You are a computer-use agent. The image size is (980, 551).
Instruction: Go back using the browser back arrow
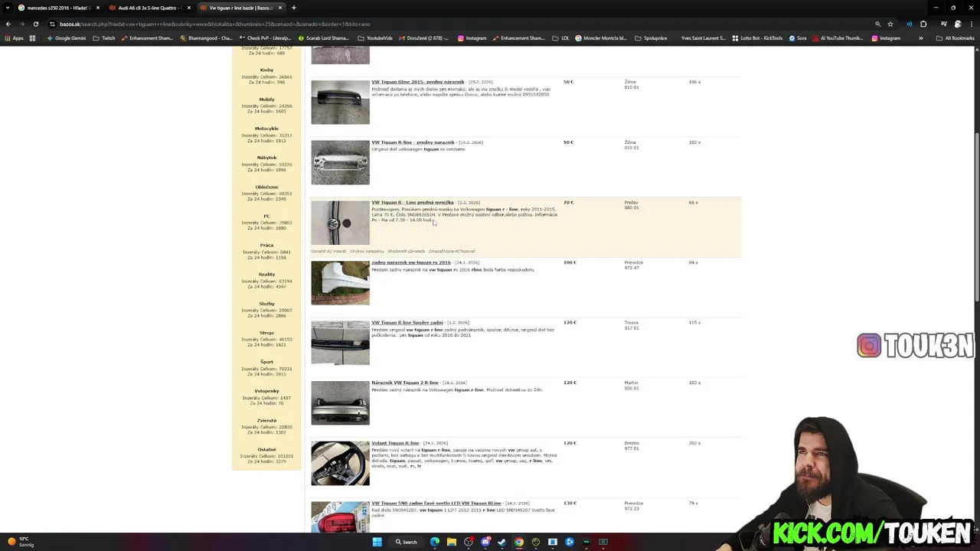tap(8, 24)
